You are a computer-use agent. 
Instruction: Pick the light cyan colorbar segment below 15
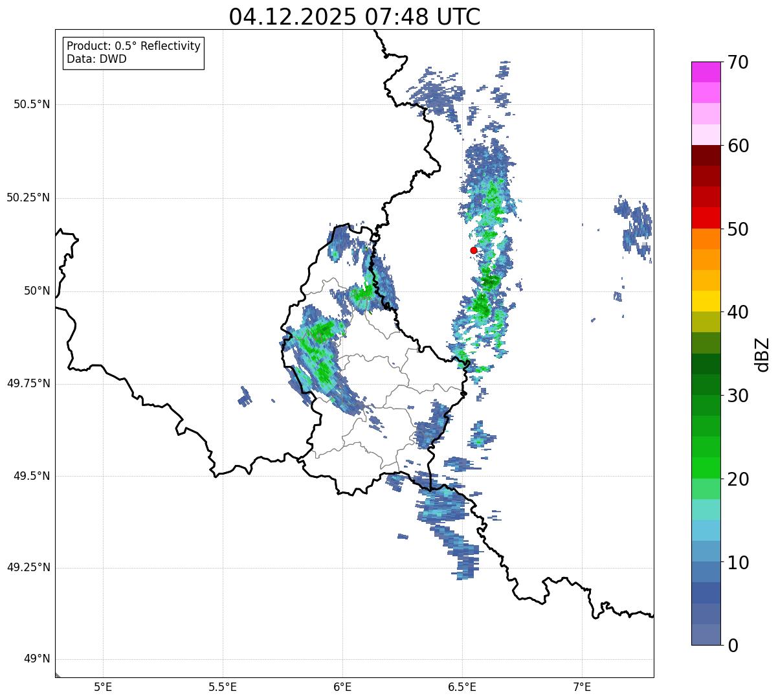coord(706,531)
